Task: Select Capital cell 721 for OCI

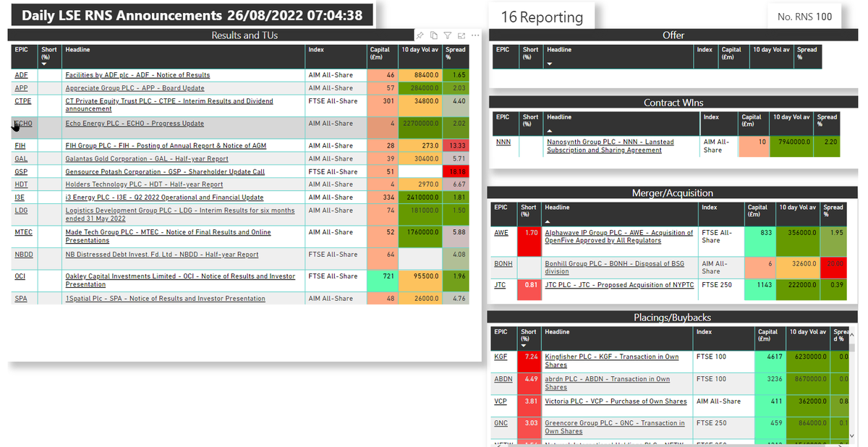Action: [x=381, y=281]
